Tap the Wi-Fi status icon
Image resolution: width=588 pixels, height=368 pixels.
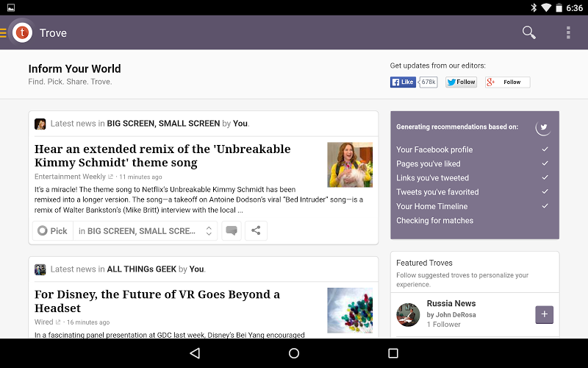pos(546,7)
